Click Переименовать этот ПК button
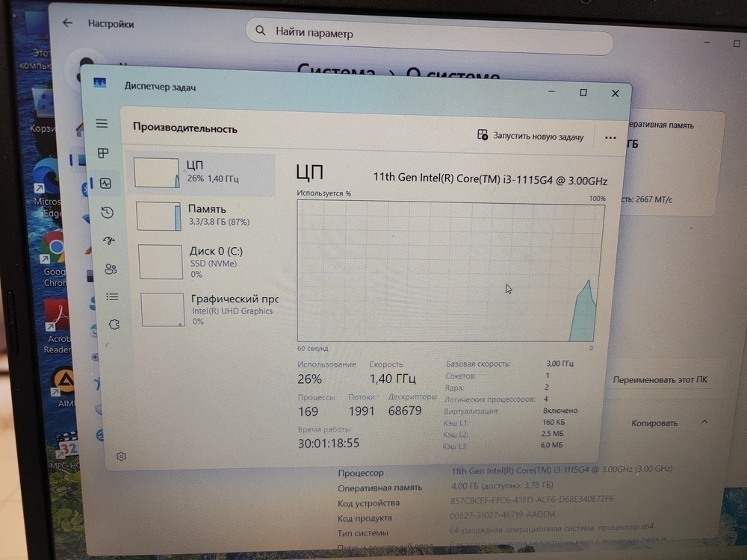 click(x=660, y=380)
